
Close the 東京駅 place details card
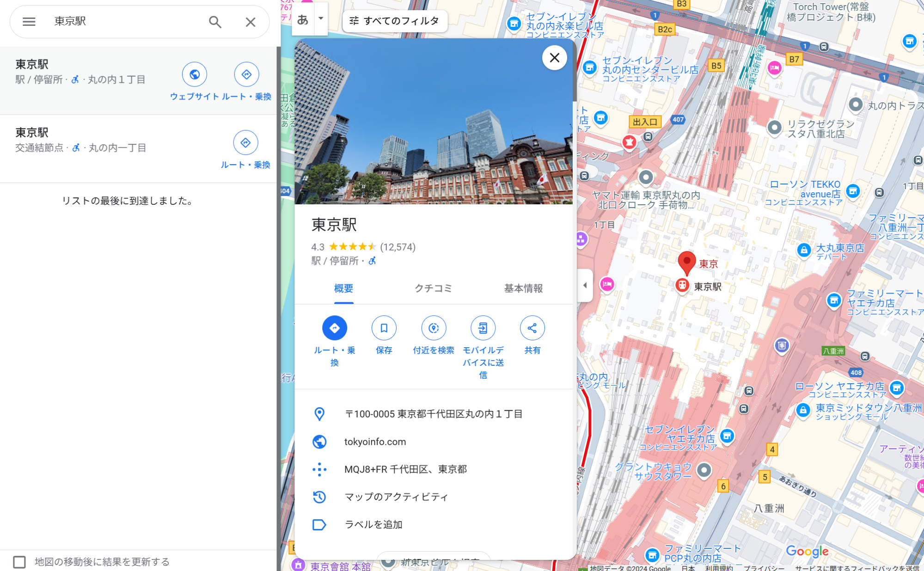(554, 58)
